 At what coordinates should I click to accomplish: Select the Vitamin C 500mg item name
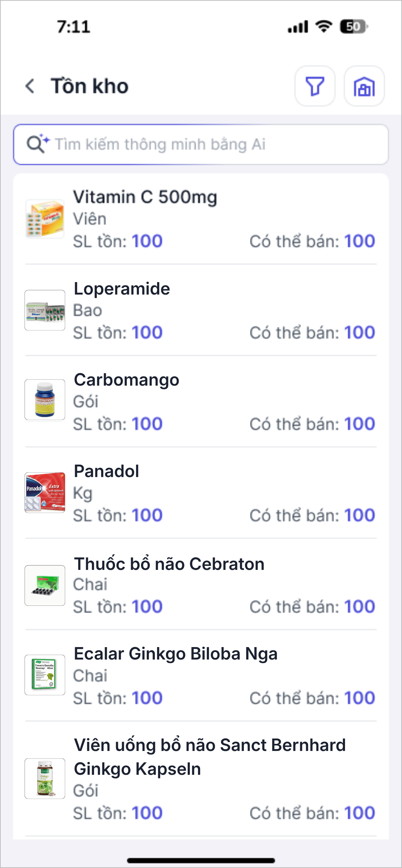click(x=145, y=197)
